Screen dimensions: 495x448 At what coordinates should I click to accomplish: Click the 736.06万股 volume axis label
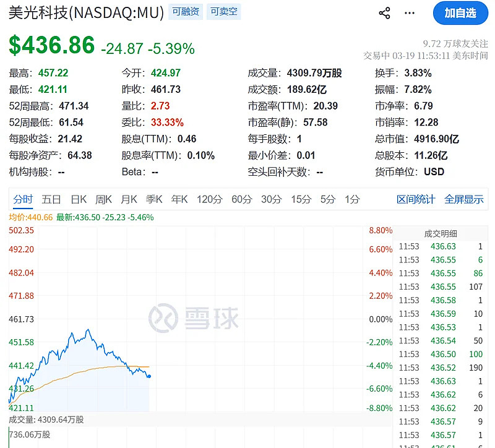[x=30, y=435]
